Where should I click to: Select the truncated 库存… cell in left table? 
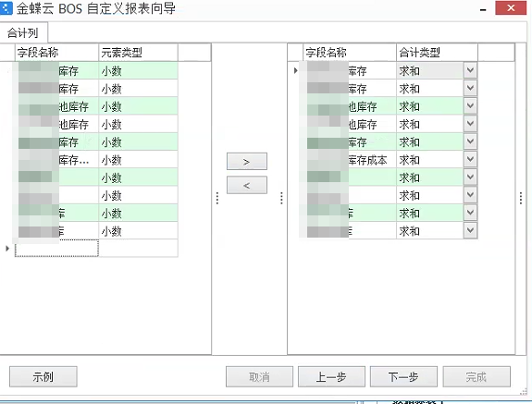57,159
